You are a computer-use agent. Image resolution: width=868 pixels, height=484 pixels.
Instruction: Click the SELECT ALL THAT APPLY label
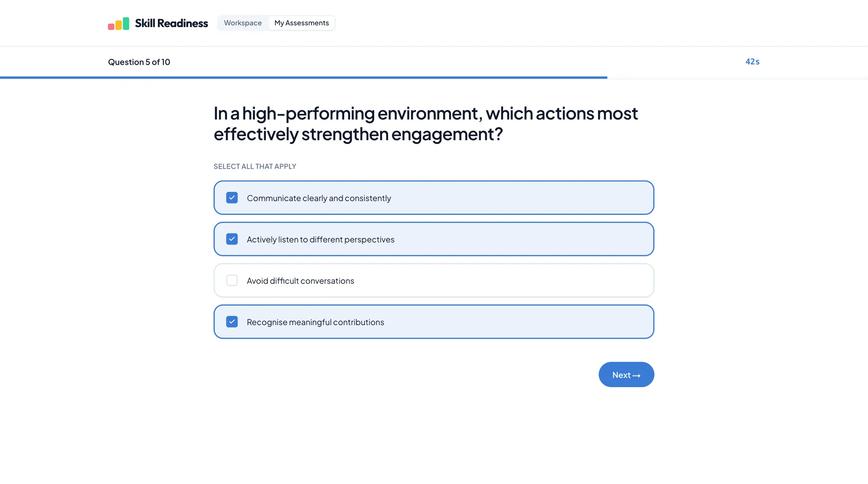255,166
